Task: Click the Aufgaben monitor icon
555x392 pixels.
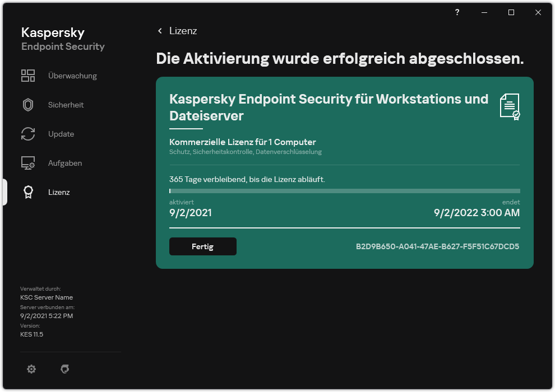Action: [x=28, y=163]
